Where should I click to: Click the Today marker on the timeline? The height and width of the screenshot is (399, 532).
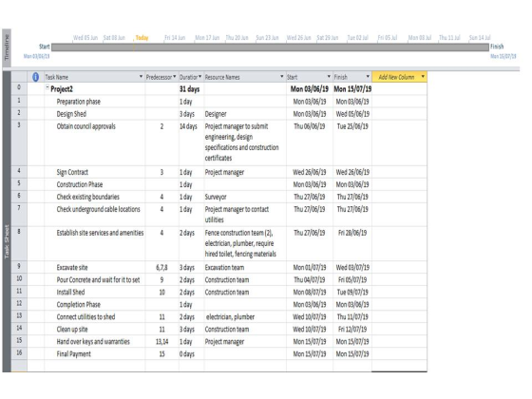point(142,38)
